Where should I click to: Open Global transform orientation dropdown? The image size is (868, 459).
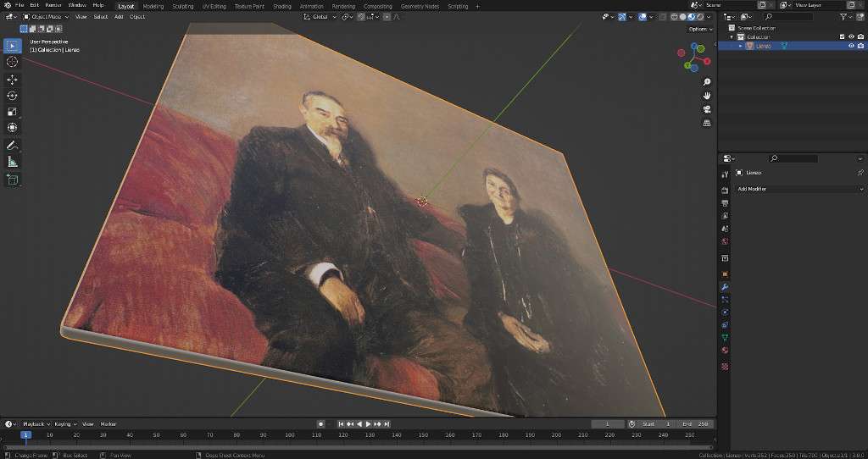(x=320, y=17)
